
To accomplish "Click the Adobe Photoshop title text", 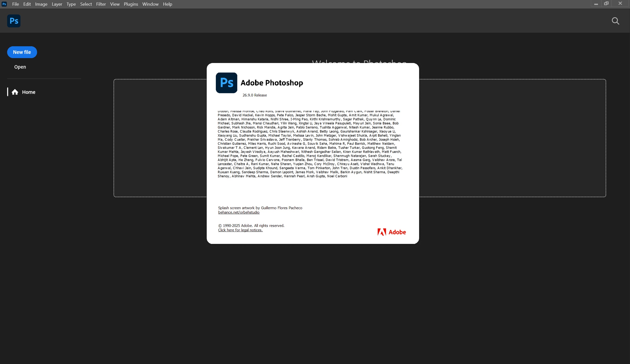I will (x=272, y=83).
